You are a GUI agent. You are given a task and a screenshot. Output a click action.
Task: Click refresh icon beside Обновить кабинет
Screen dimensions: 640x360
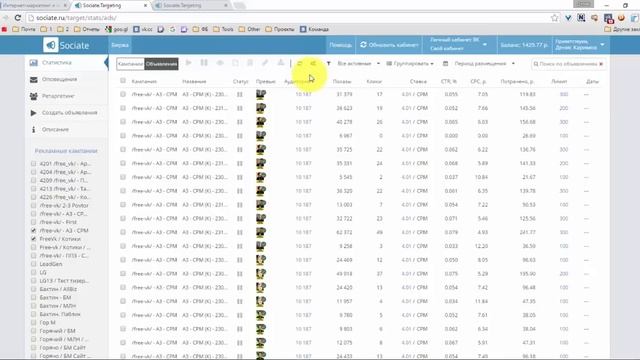click(363, 45)
